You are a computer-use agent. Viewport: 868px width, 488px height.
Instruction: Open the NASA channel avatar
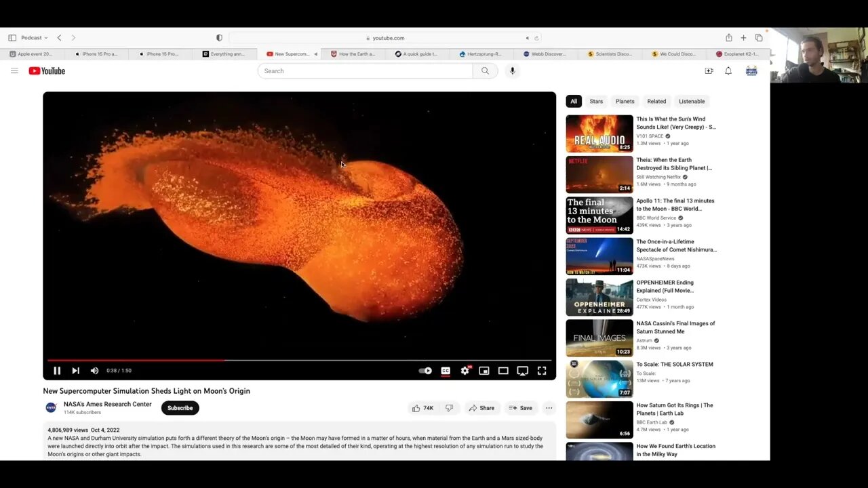coord(51,407)
